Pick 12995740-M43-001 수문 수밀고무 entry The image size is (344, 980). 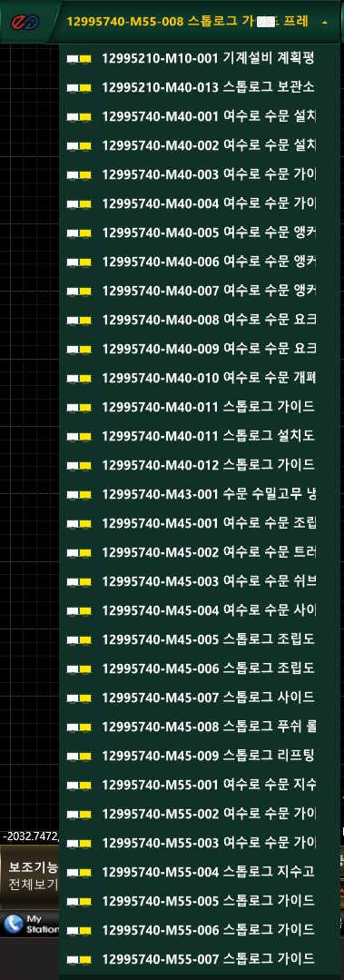tap(199, 494)
